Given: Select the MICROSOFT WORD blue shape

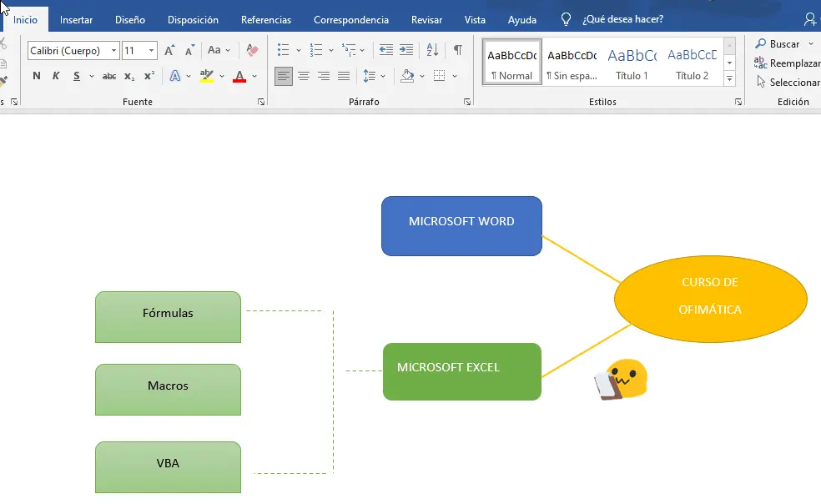Looking at the screenshot, I should click(461, 226).
